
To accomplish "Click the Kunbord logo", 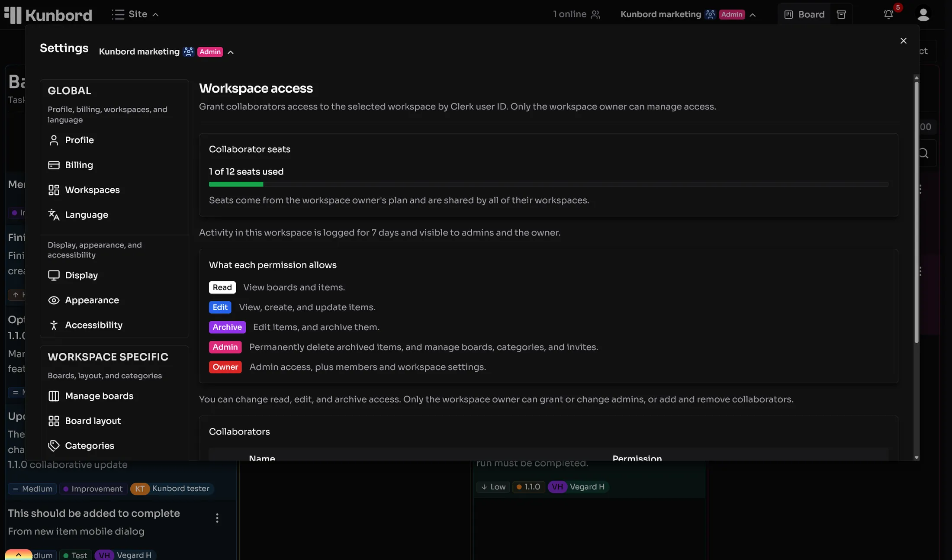I will tap(48, 15).
